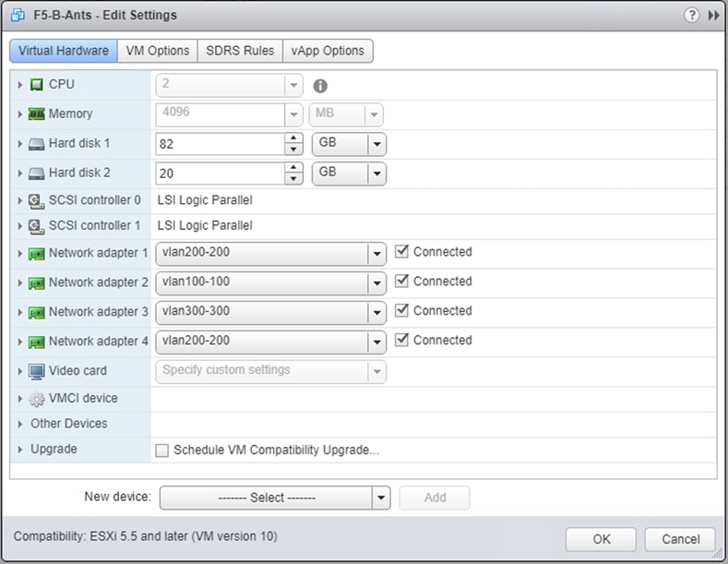Click the Network adapter 1 icon
The width and height of the screenshot is (728, 564).
37,254
